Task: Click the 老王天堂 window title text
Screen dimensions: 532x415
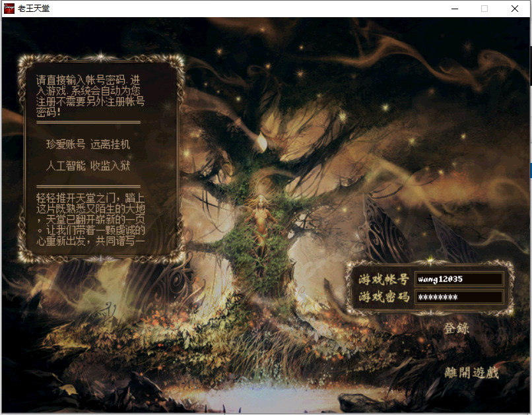Action: 34,9
